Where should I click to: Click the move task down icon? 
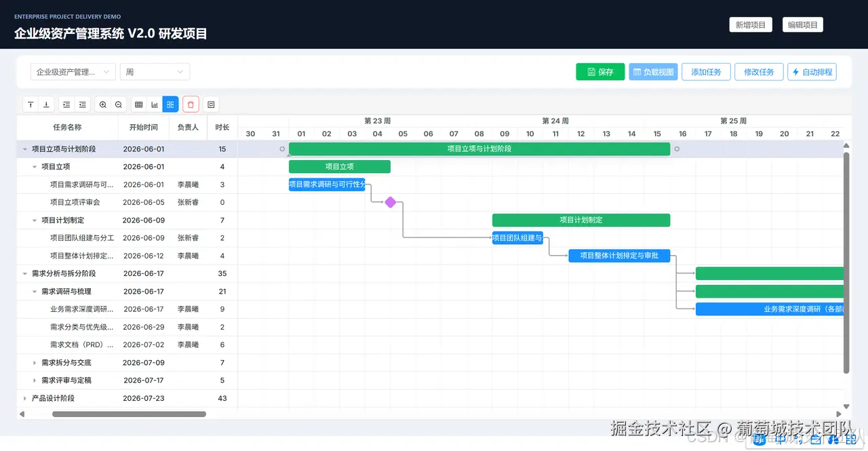coord(46,104)
